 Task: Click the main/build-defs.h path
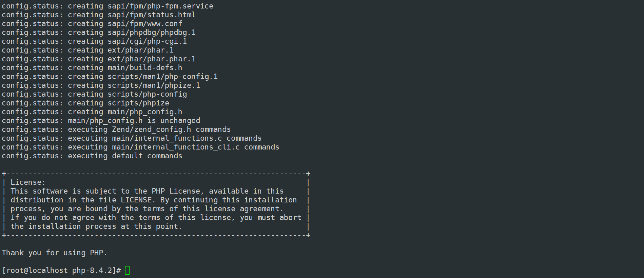point(145,68)
